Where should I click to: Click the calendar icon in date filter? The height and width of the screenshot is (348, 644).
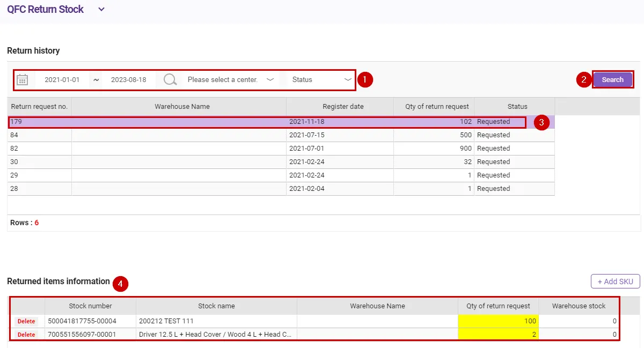pos(22,80)
